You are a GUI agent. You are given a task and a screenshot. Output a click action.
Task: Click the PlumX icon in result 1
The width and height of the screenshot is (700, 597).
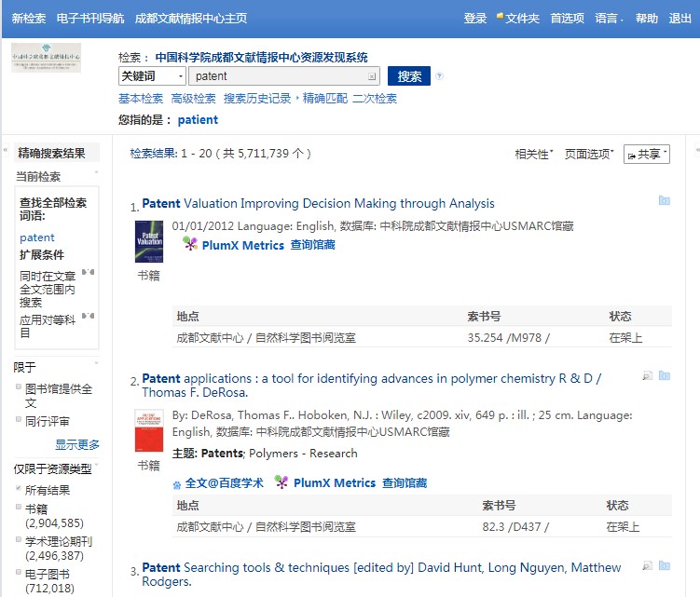click(x=190, y=244)
